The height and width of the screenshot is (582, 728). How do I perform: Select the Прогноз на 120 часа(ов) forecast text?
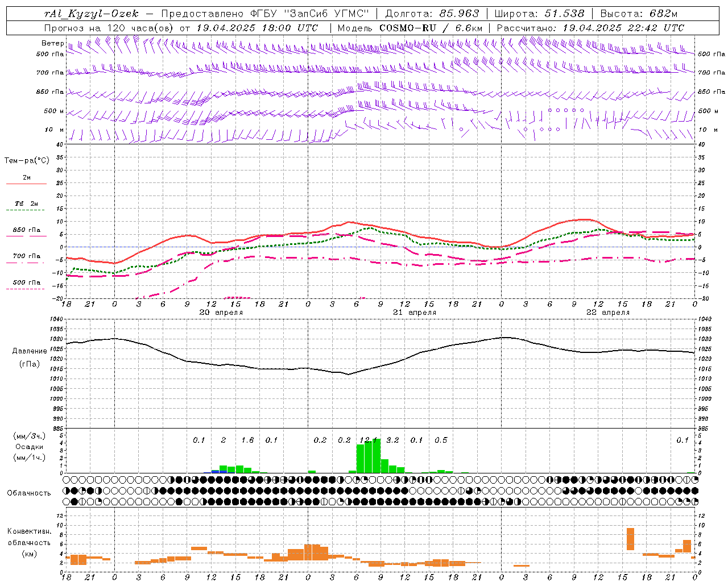click(x=110, y=28)
